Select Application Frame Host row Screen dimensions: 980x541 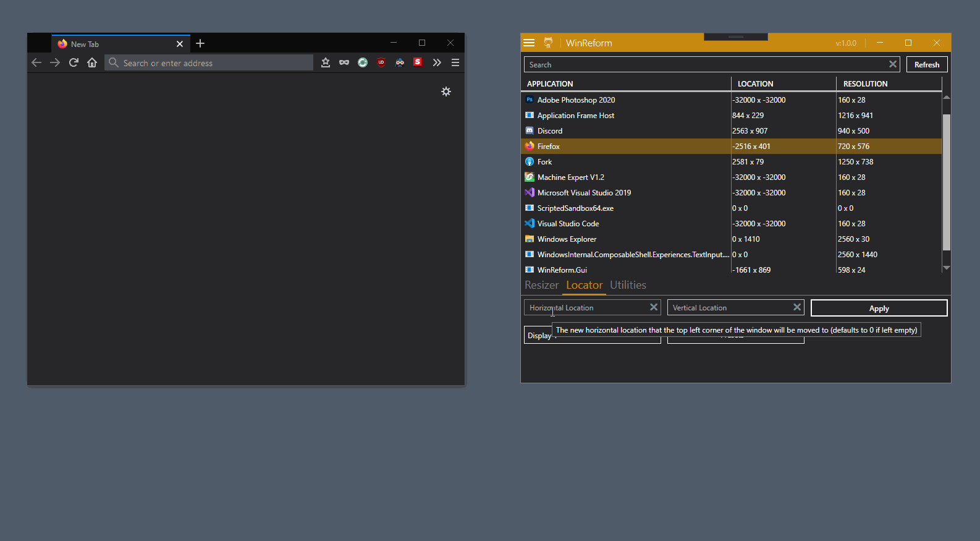coord(732,115)
